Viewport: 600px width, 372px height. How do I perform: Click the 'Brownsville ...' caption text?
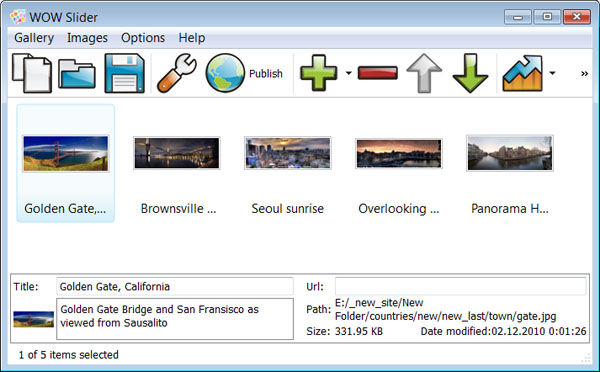click(178, 209)
